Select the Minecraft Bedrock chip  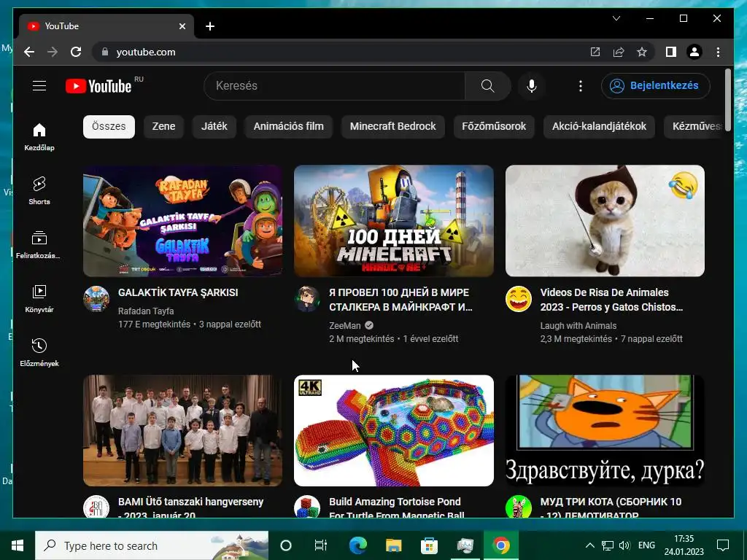[x=393, y=126]
